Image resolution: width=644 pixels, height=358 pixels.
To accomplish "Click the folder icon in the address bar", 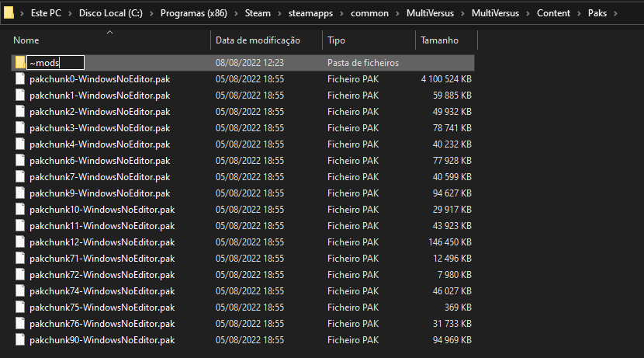I will pyautogui.click(x=9, y=13).
